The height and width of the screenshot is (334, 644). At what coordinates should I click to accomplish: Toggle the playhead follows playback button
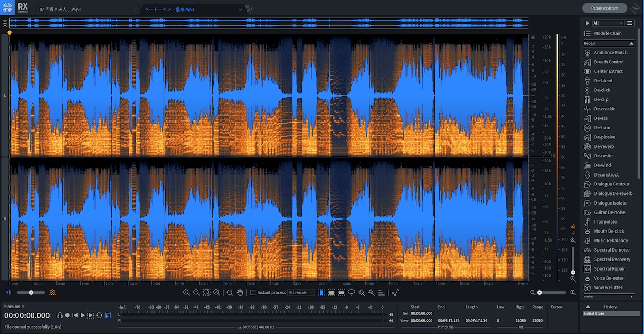(108, 316)
